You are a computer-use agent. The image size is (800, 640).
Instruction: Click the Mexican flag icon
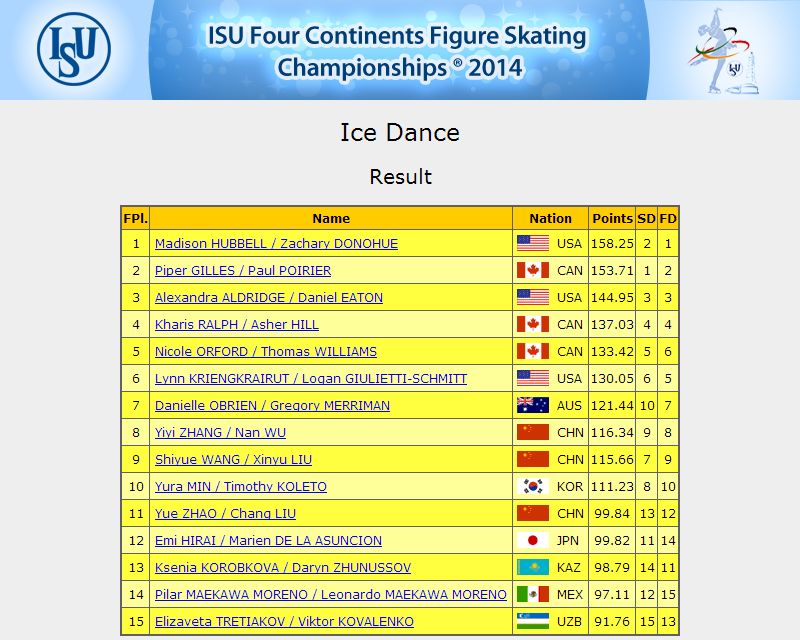pos(533,595)
